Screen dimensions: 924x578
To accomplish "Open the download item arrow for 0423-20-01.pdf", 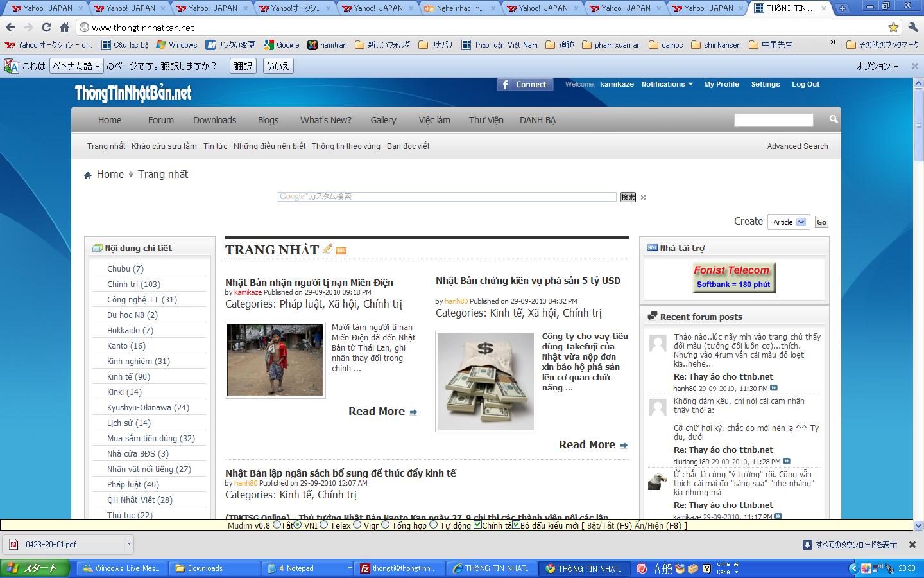I will click(x=129, y=544).
